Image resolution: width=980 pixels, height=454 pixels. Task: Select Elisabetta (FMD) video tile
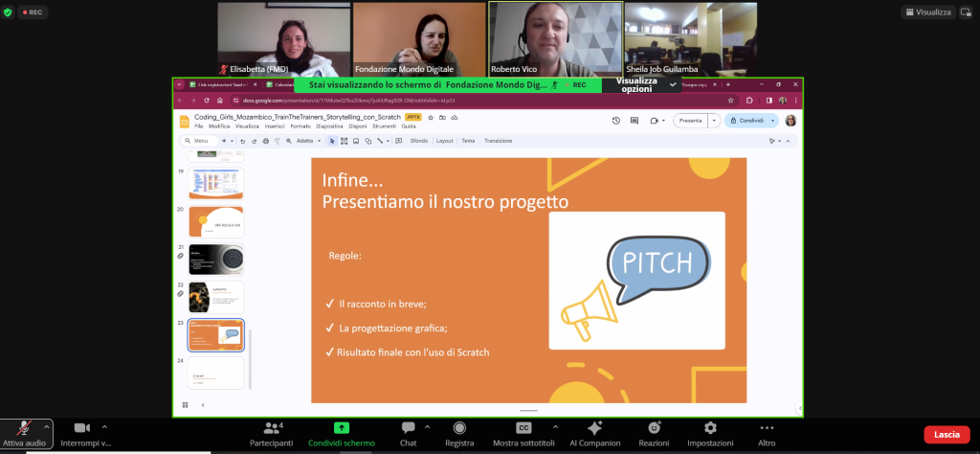coord(283,39)
